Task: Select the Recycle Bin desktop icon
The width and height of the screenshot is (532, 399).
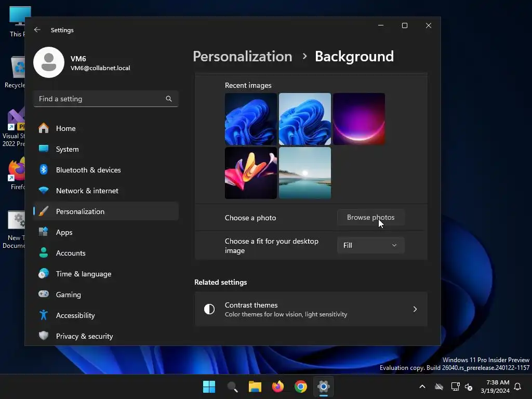Action: click(15, 72)
